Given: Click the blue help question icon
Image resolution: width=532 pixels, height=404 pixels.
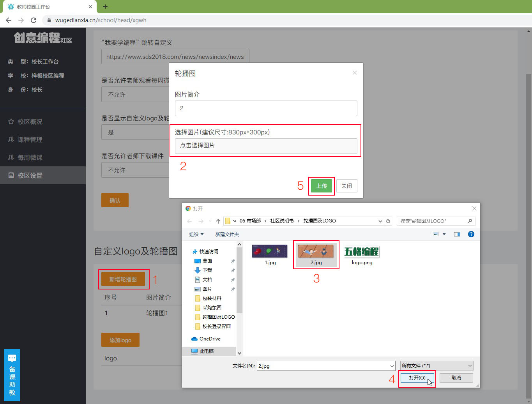Looking at the screenshot, I should click(x=471, y=234).
